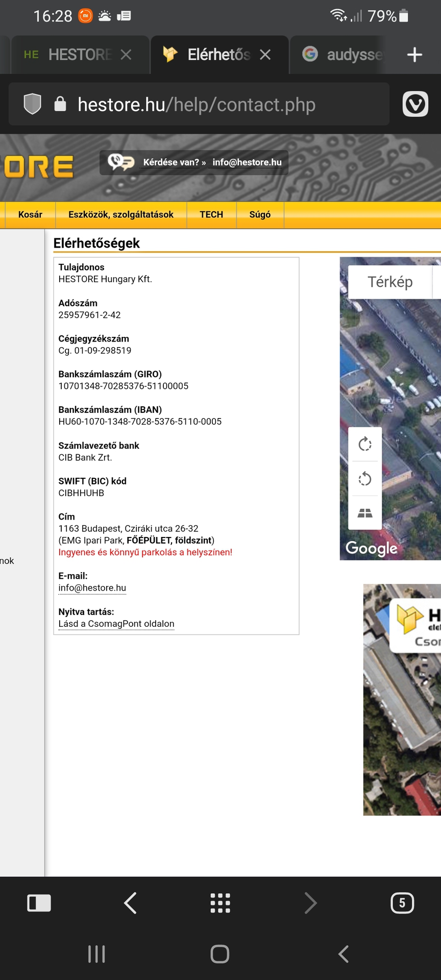Open the browser panel sidebar icon
The image size is (441, 980).
click(x=39, y=903)
